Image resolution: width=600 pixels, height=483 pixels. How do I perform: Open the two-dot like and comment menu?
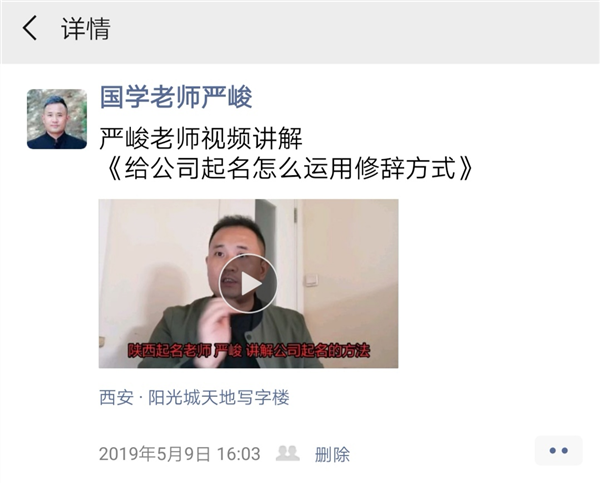point(558,450)
